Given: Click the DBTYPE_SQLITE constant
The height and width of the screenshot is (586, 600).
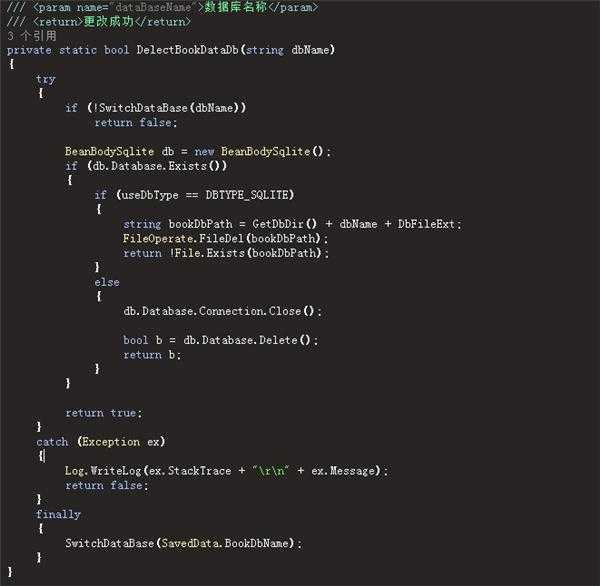Looking at the screenshot, I should (247, 195).
